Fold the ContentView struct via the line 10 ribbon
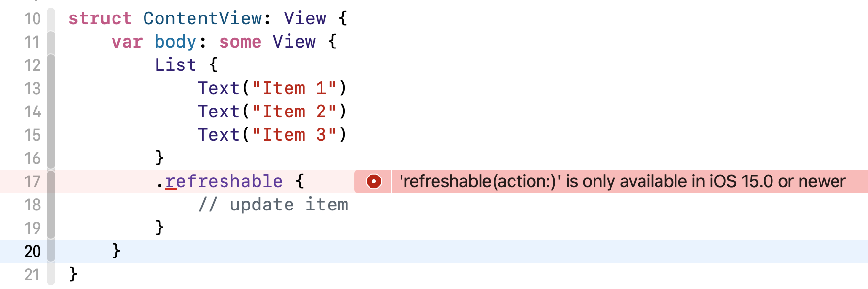The image size is (868, 289). point(51,18)
